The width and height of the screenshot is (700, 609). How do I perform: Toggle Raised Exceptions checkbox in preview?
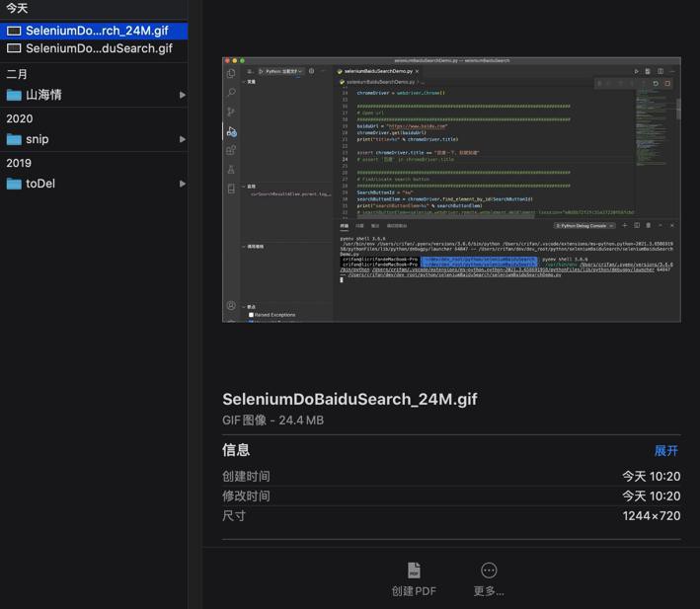(251, 315)
